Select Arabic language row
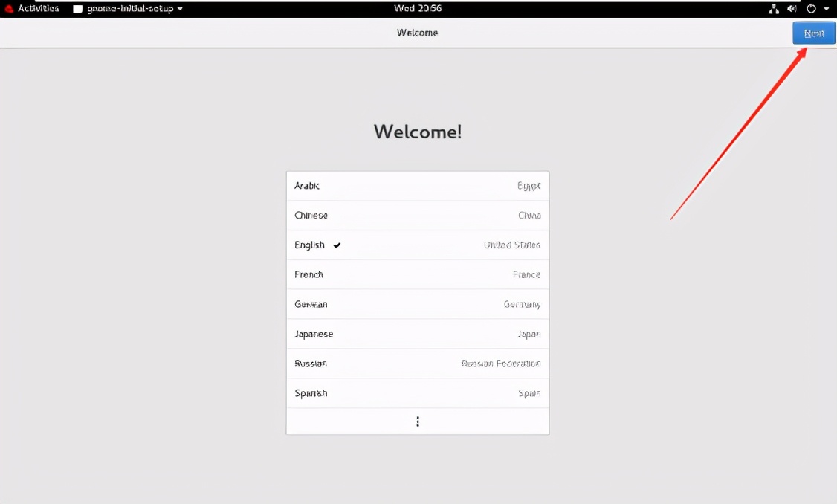837x504 pixels. (418, 186)
